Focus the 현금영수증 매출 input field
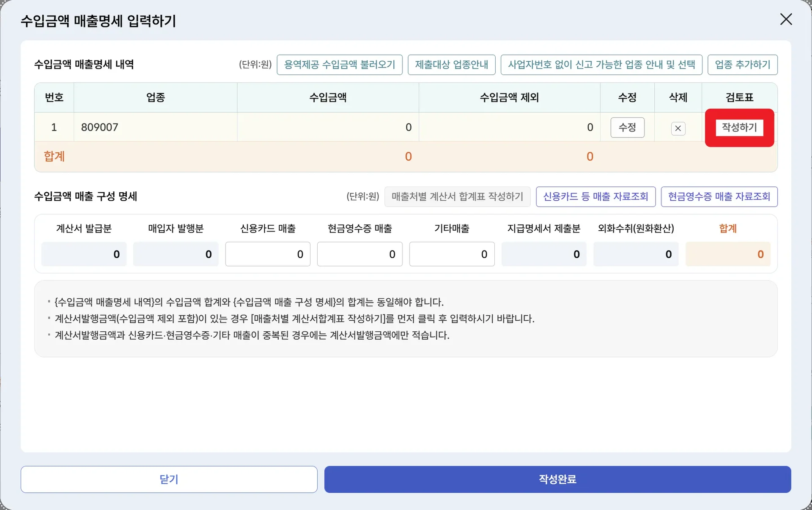This screenshot has width=812, height=510. (359, 254)
